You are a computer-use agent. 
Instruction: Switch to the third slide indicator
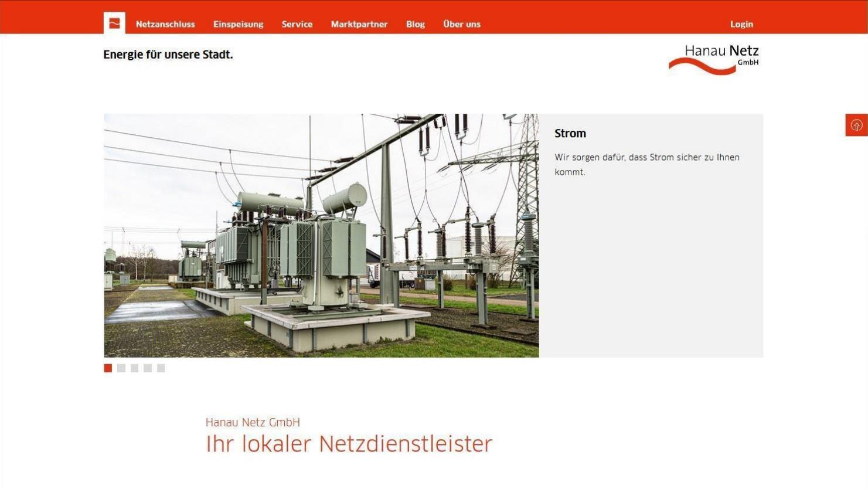click(134, 368)
